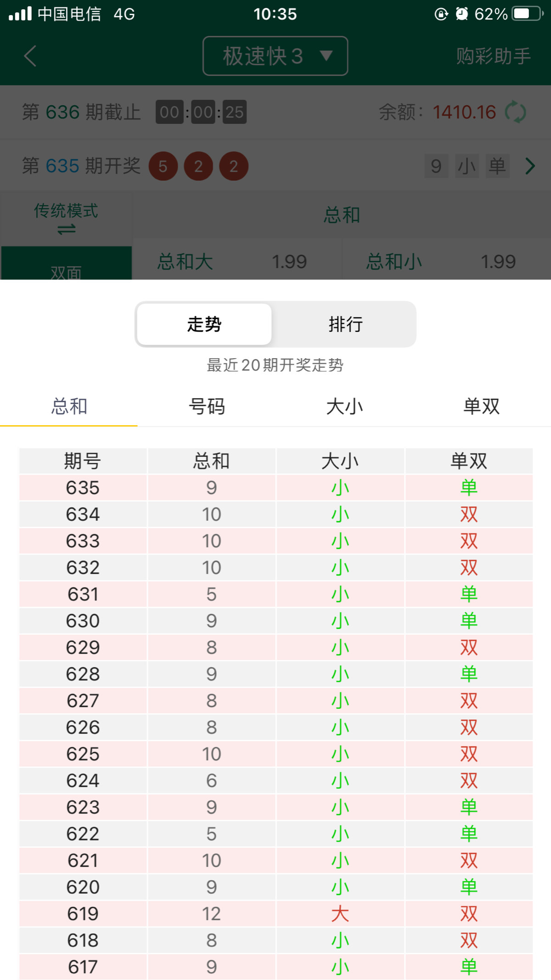This screenshot has width=551, height=980.
Task: Select the 大小 tab
Action: [344, 406]
